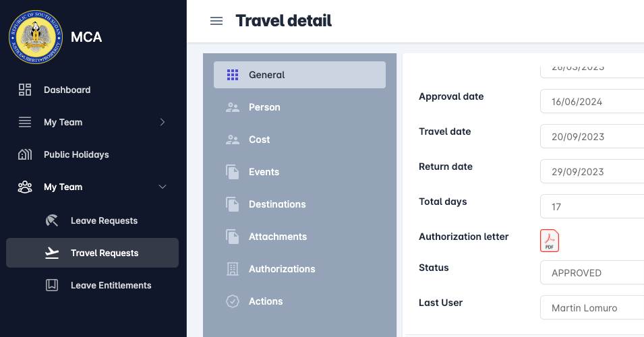The height and width of the screenshot is (337, 644).
Task: Click the hamburger menu icon
Action: (216, 21)
